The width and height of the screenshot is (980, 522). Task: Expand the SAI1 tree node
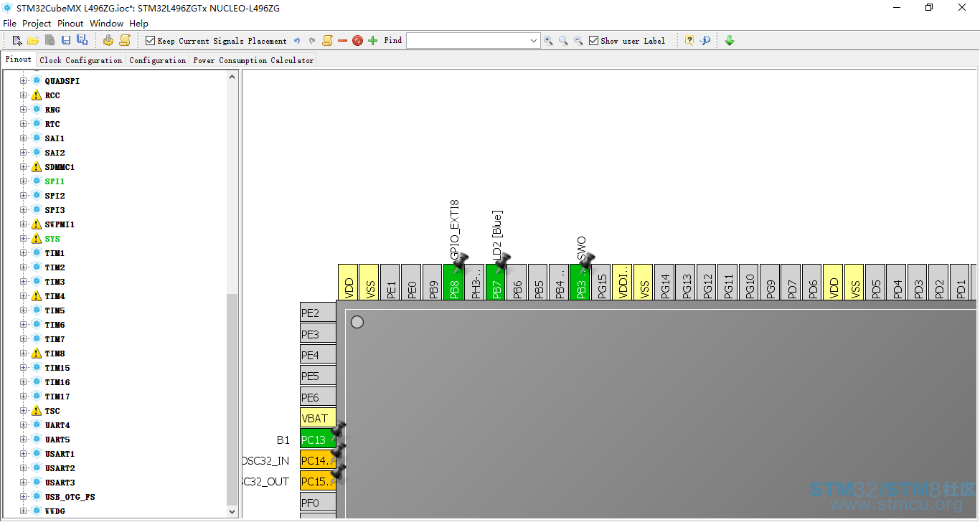tap(24, 138)
